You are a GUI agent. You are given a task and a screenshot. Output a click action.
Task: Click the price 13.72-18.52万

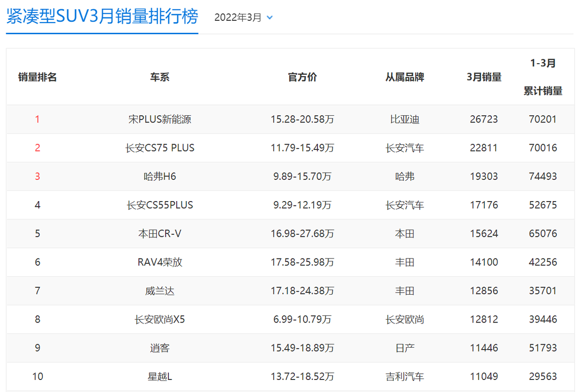coord(303,377)
